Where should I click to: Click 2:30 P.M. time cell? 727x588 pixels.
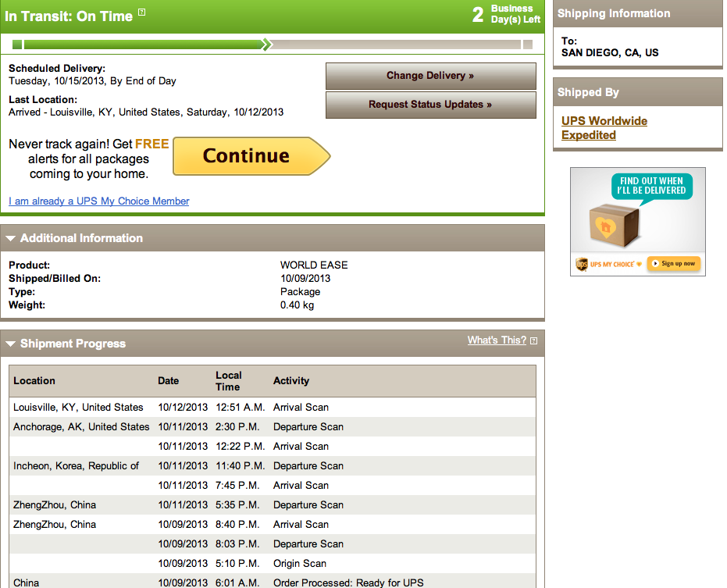tap(237, 426)
